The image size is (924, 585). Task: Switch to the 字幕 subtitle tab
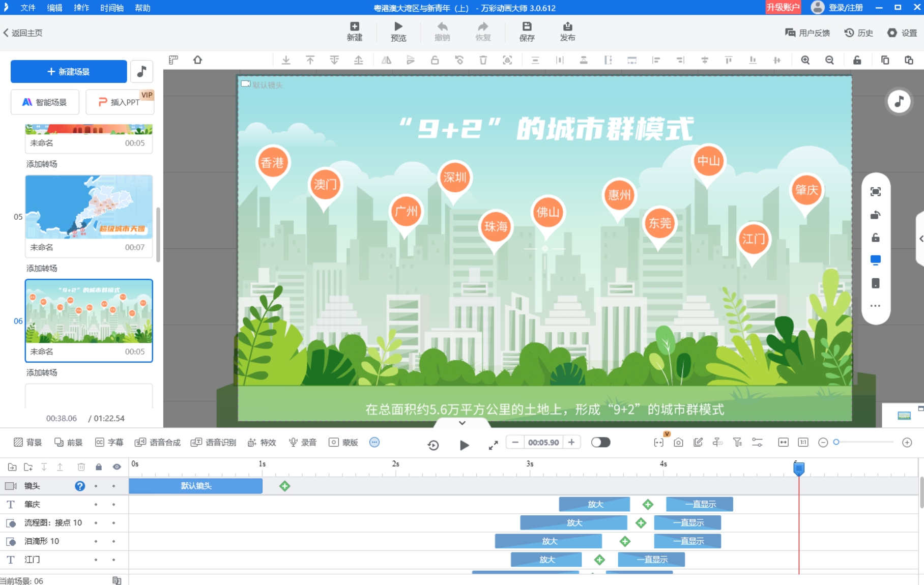pyautogui.click(x=109, y=442)
